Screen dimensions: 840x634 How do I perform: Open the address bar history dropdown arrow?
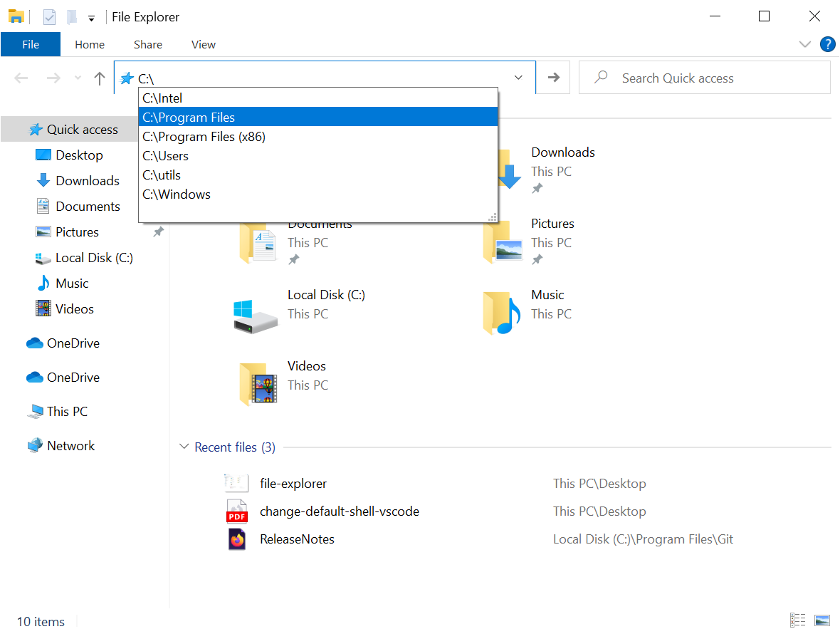518,78
